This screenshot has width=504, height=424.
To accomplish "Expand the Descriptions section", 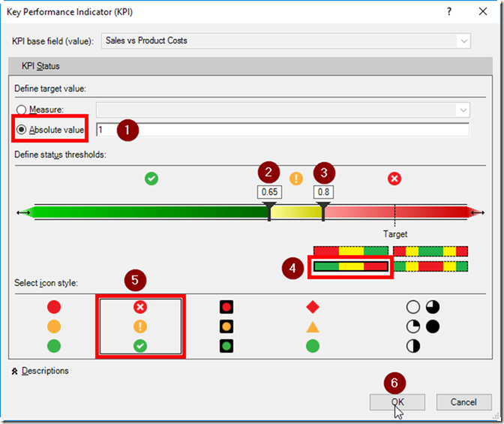I will point(40,371).
